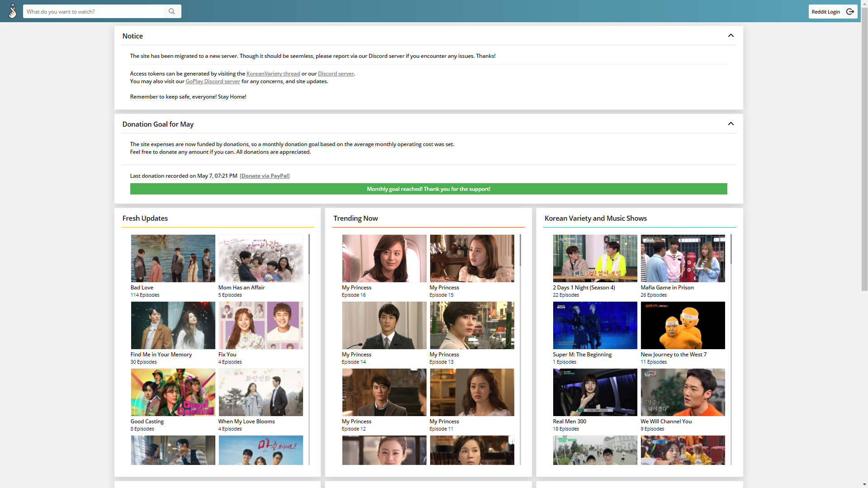Open the Find Me in Your Memory thumbnail
868x488 pixels.
pos(173,325)
